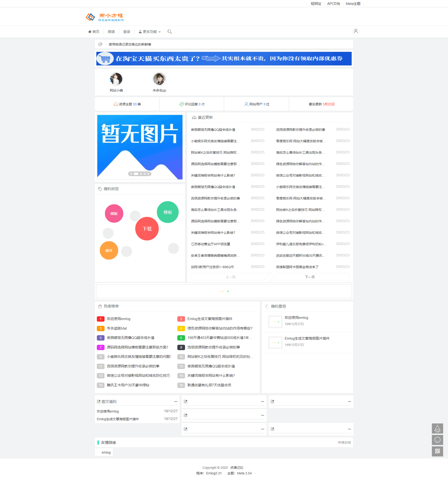Click the floating chat bubble button

(437, 440)
